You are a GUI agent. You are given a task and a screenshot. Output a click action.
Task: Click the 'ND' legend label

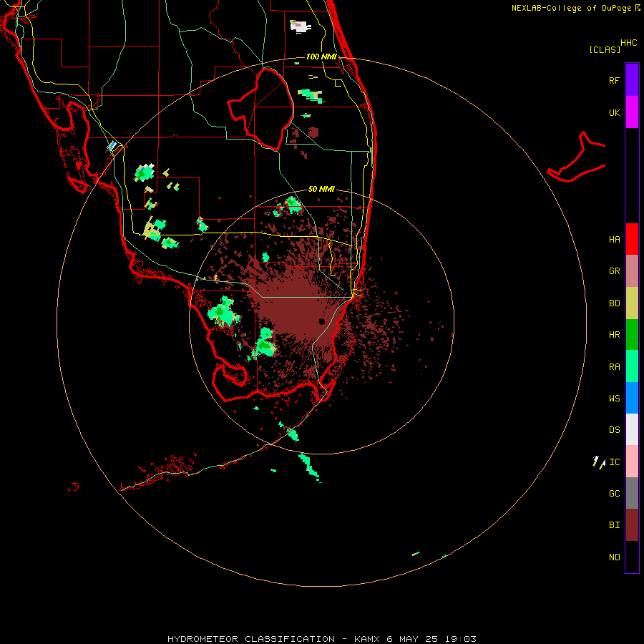(x=614, y=557)
